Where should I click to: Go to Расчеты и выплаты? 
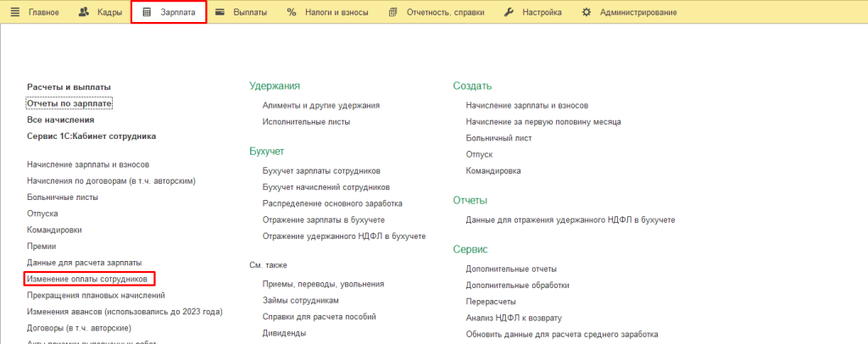(x=69, y=87)
